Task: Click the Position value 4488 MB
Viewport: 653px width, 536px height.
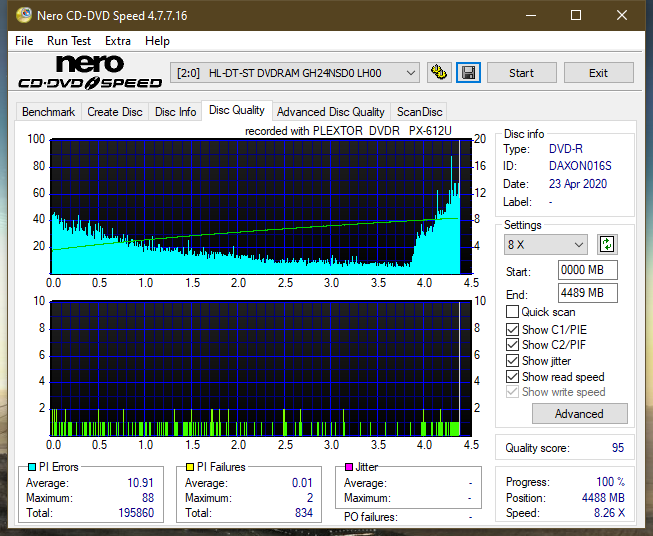Action: pyautogui.click(x=603, y=498)
